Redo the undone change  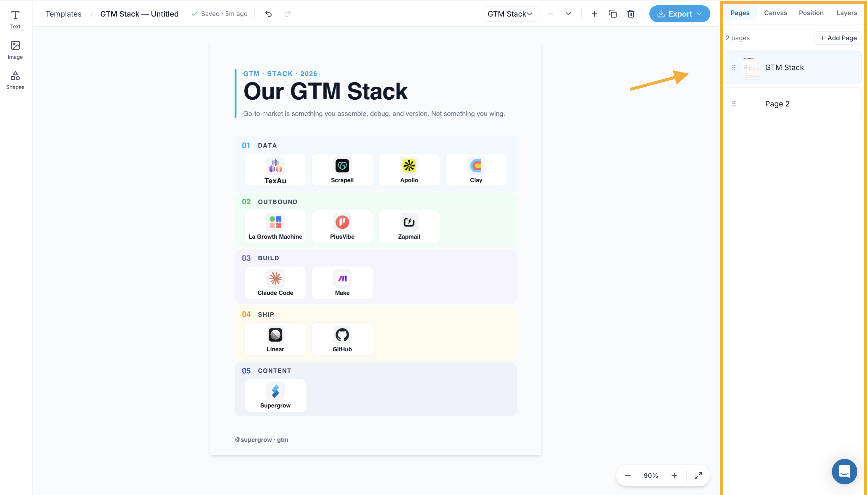pyautogui.click(x=288, y=14)
